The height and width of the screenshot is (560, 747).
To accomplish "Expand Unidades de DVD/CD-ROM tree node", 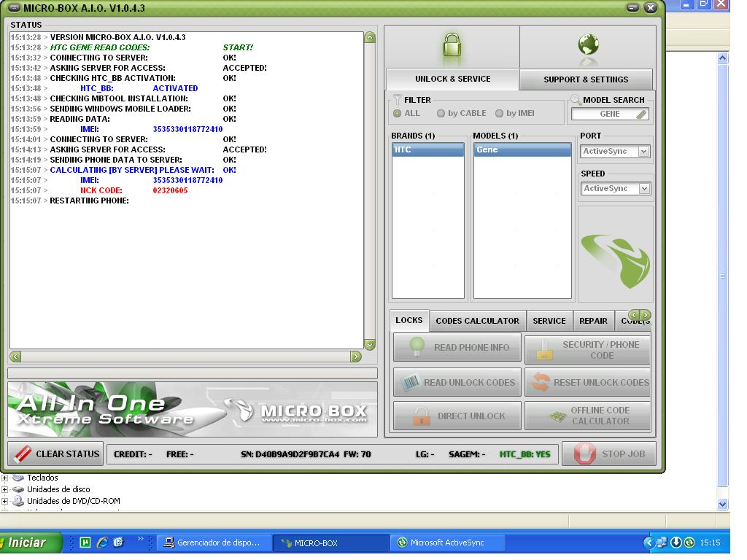I will coord(5,501).
